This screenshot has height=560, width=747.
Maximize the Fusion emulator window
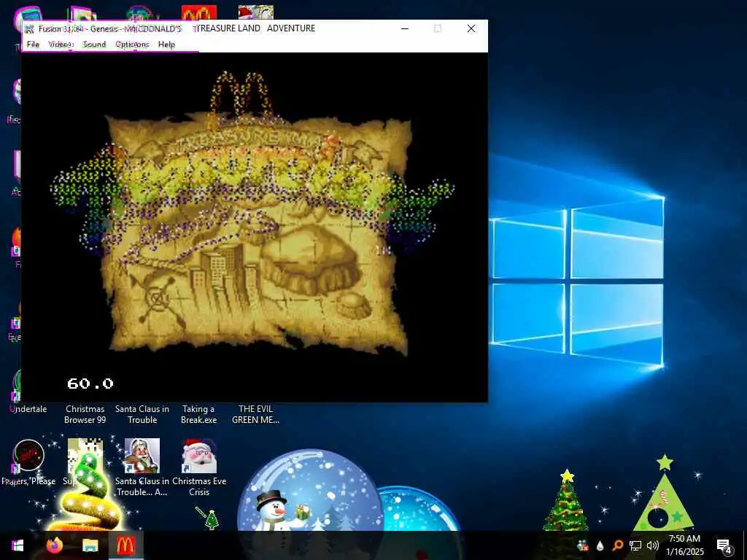pos(438,28)
